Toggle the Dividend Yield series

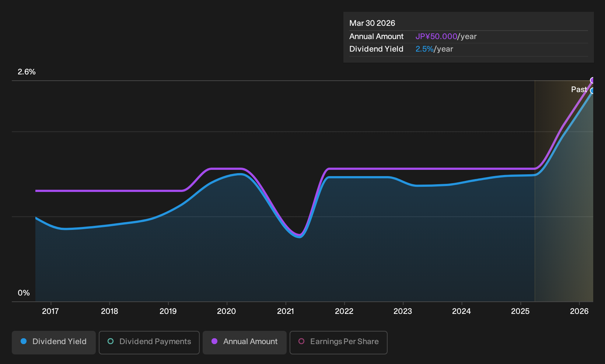pos(54,342)
